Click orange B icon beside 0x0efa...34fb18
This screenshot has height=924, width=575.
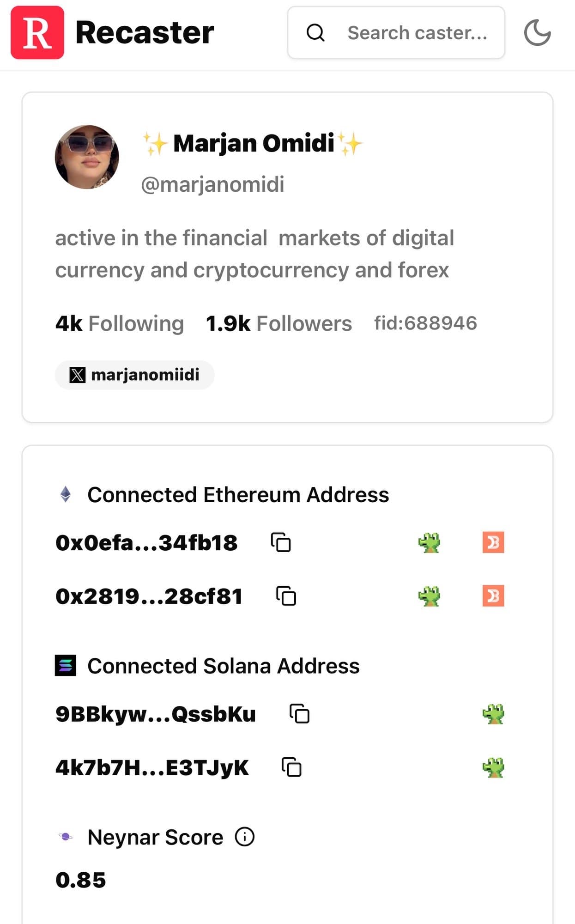click(493, 542)
